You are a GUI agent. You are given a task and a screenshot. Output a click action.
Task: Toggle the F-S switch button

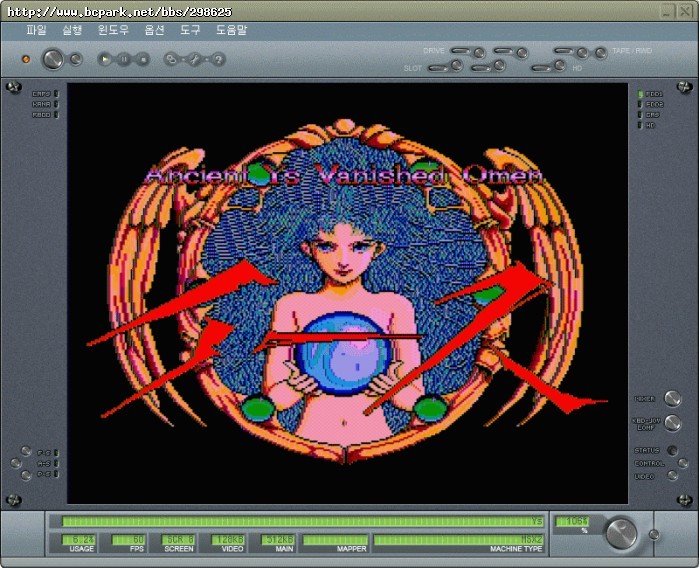(26, 451)
